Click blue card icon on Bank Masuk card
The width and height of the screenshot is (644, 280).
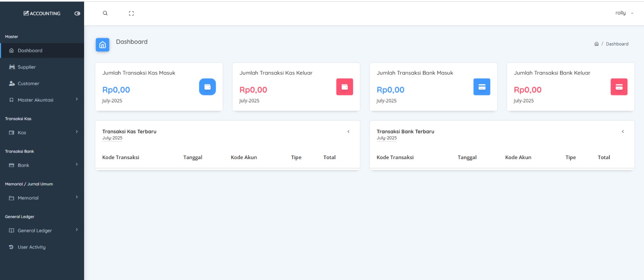(482, 87)
